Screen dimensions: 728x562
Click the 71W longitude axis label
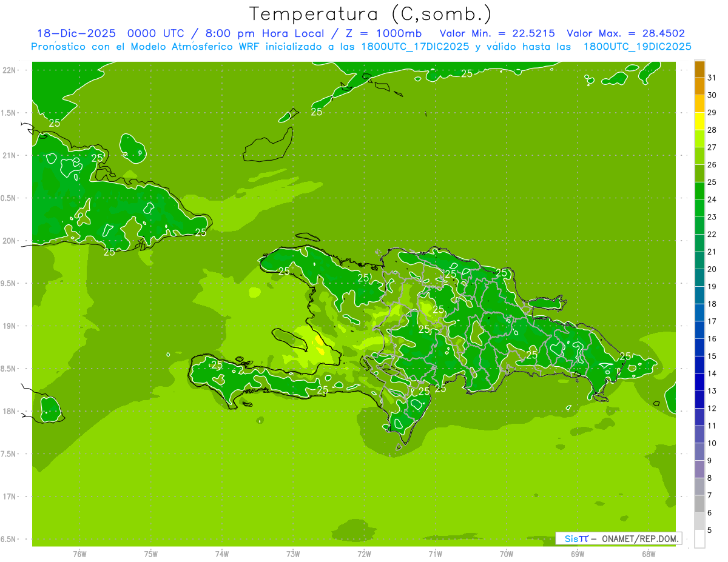[x=435, y=554]
